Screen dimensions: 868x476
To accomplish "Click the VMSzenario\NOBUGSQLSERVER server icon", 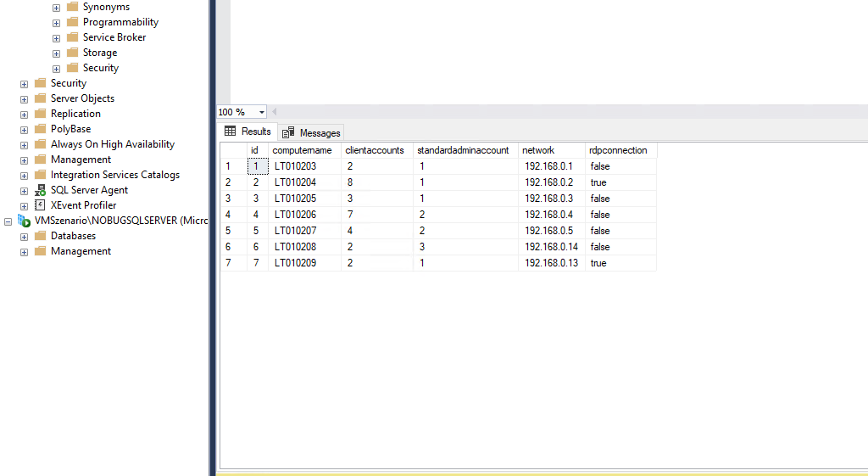I will pos(24,221).
